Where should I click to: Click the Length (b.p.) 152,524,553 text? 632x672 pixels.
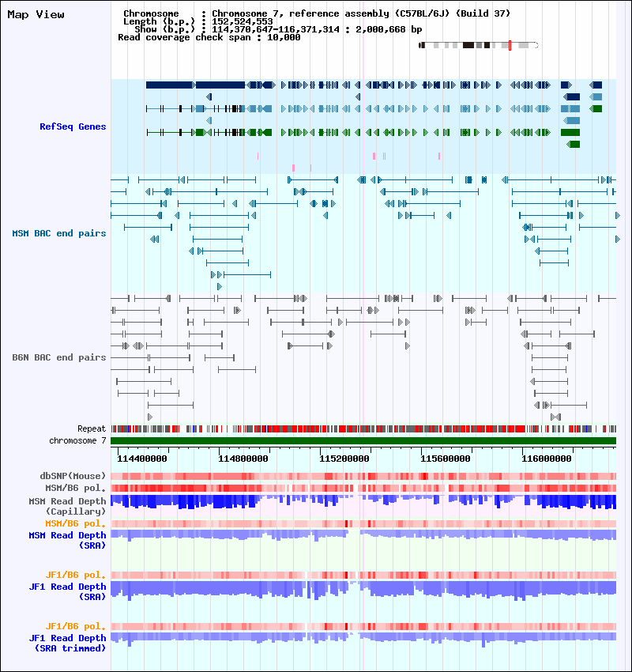(x=197, y=21)
